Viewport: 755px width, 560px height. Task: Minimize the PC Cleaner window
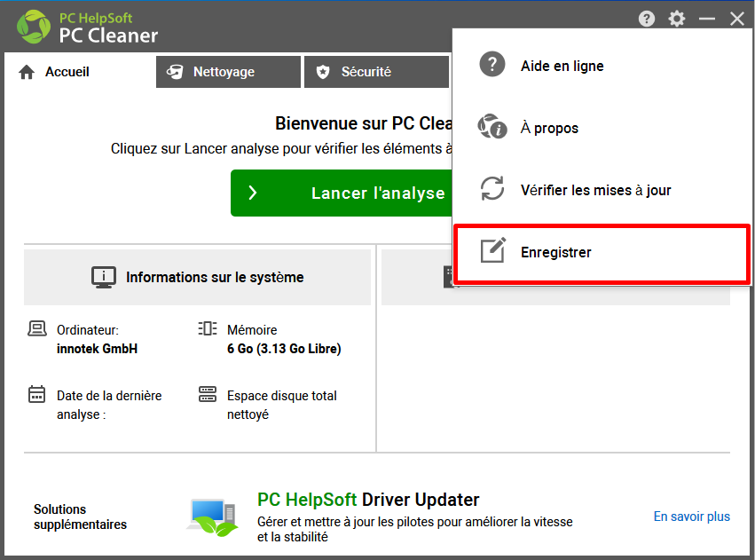click(707, 19)
